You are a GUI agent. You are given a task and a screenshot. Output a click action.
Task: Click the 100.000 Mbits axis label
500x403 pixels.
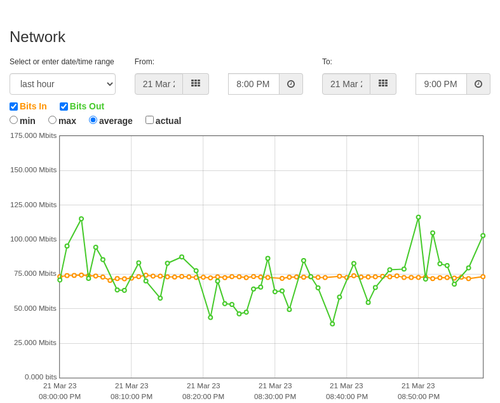pyautogui.click(x=33, y=239)
